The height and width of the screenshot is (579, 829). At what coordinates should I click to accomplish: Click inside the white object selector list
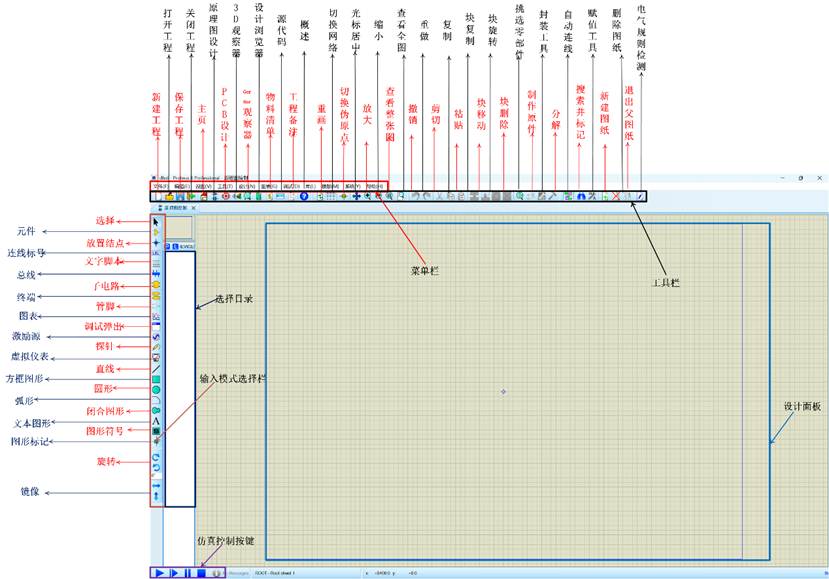[180, 379]
